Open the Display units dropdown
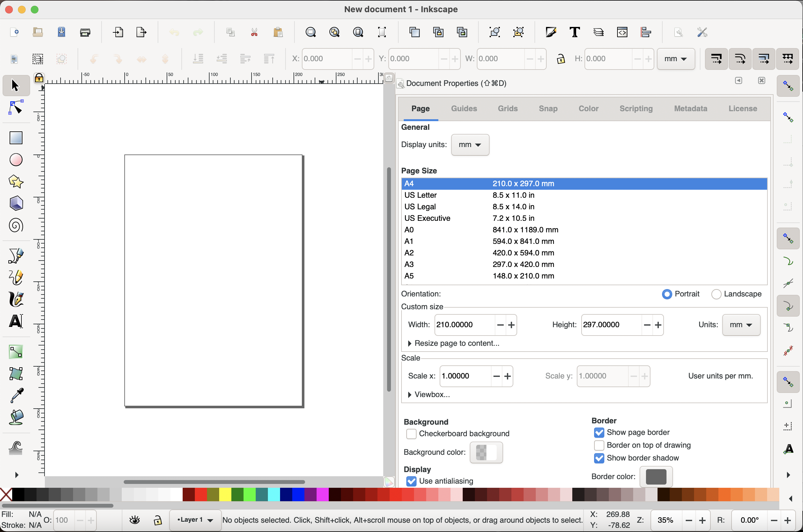 pos(470,145)
